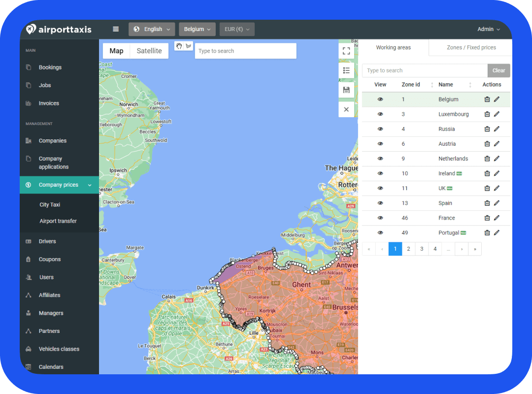Click the Clear button beside zone search

coord(499,70)
